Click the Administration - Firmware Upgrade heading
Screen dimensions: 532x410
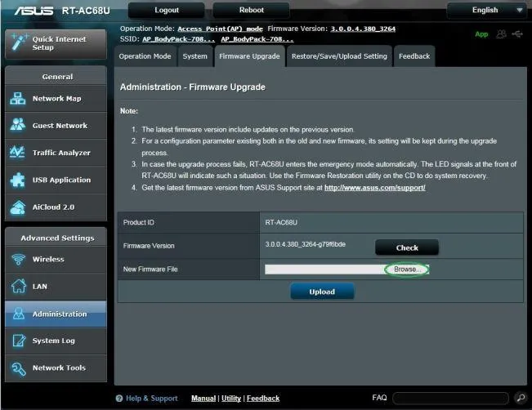(x=192, y=87)
